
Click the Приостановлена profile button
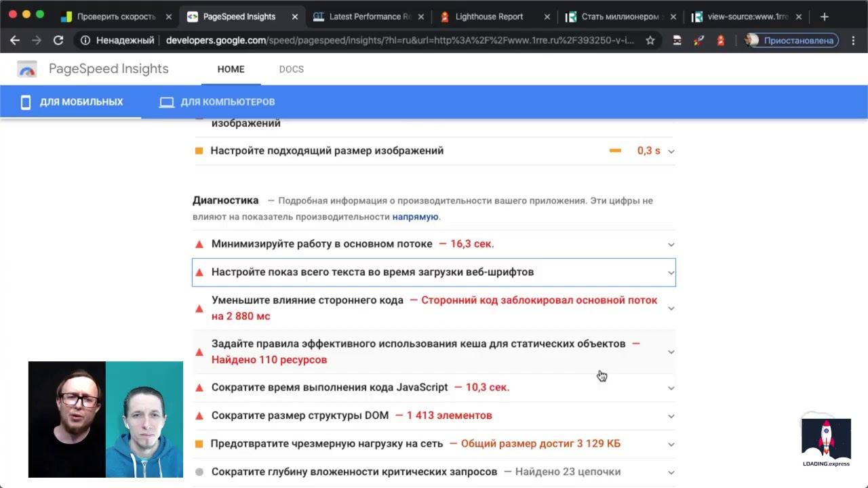click(791, 41)
